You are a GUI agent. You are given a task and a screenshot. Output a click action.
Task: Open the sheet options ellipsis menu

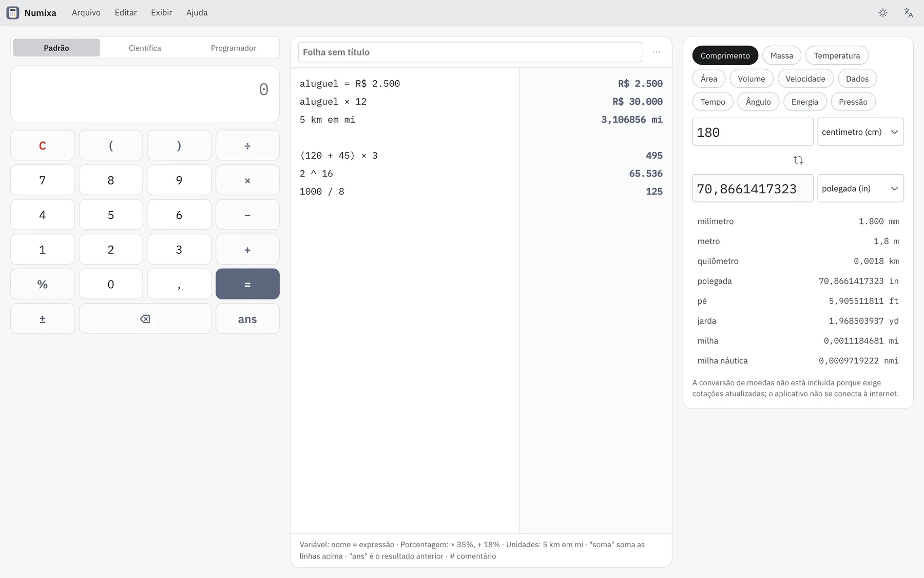pos(657,52)
